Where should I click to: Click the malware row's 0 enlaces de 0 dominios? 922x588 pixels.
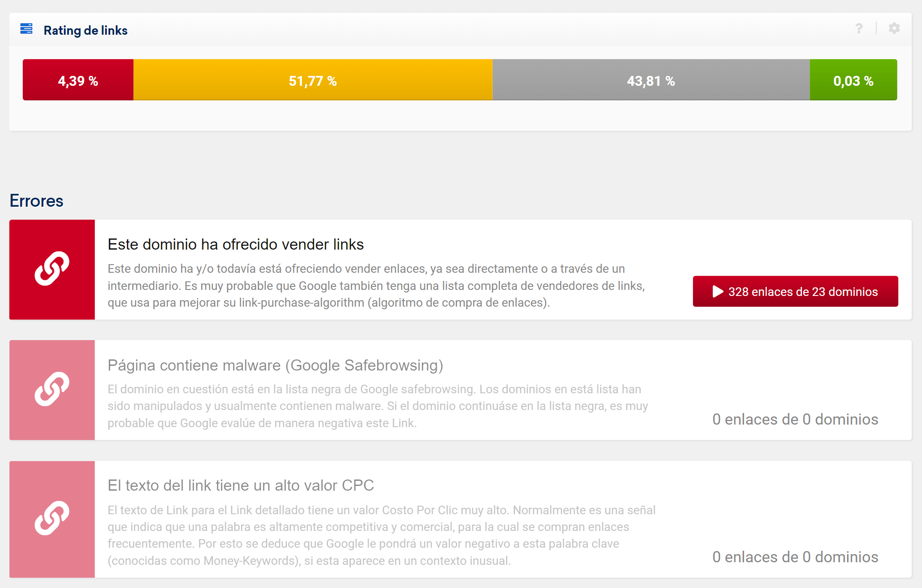795,419
